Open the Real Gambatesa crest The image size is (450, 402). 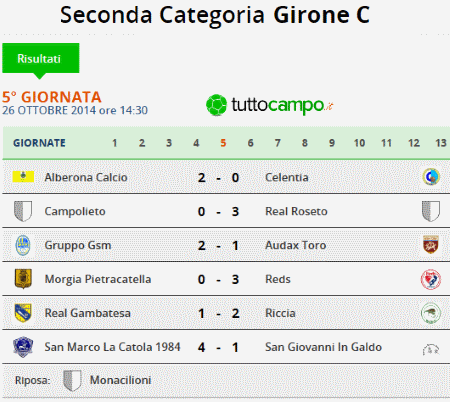tap(23, 313)
